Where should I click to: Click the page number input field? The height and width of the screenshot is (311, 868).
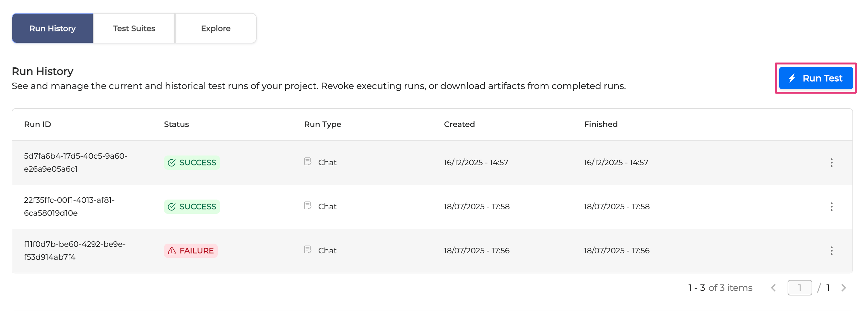point(799,288)
